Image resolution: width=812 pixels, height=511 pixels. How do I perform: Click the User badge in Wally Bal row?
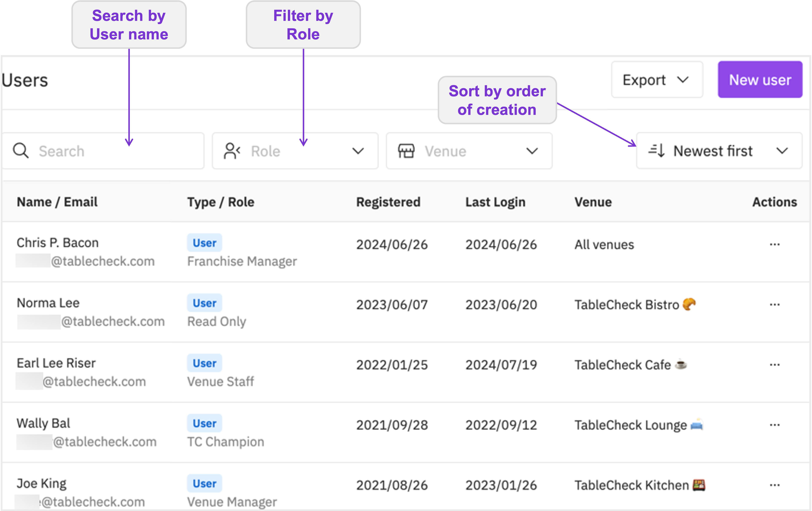204,423
